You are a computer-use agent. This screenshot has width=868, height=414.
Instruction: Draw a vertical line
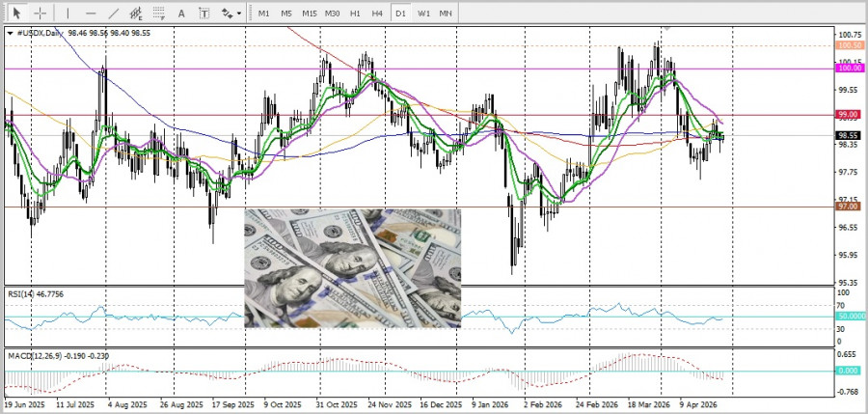[68, 14]
